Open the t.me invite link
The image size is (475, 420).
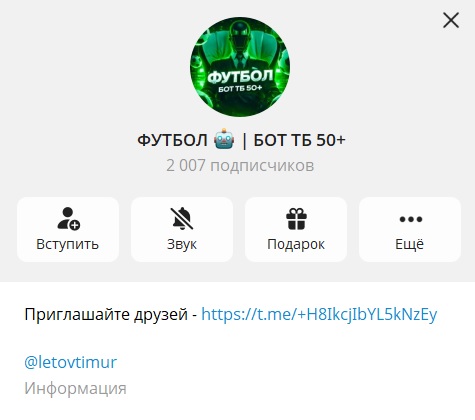319,314
